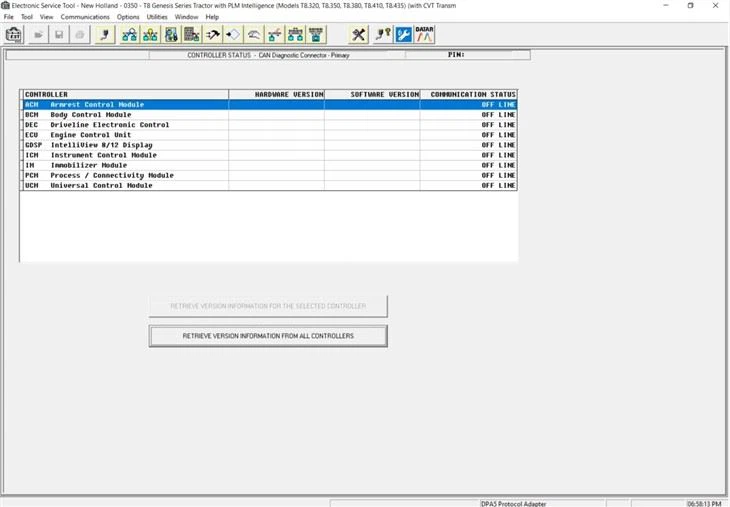Click the connector plug toolbar icon

(105, 35)
